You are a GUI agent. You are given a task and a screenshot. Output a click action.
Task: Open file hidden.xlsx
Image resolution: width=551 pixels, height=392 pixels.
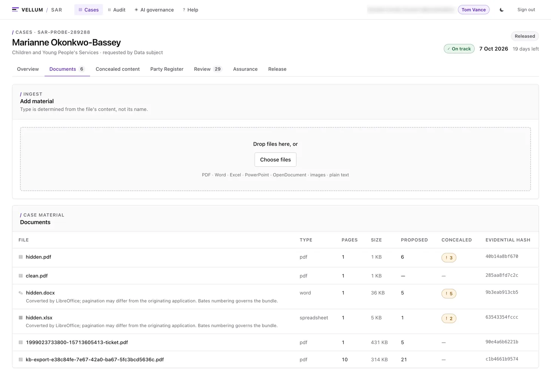pos(39,318)
